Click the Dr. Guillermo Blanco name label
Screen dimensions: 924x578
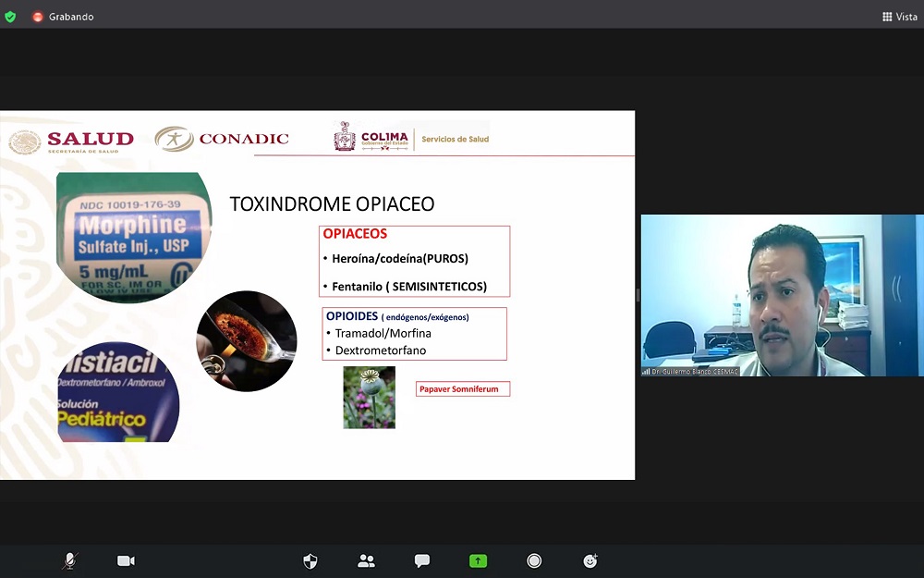pos(691,371)
